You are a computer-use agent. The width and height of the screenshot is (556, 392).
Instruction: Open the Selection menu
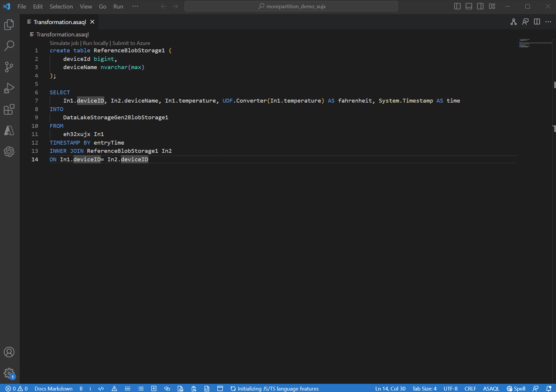(x=61, y=6)
